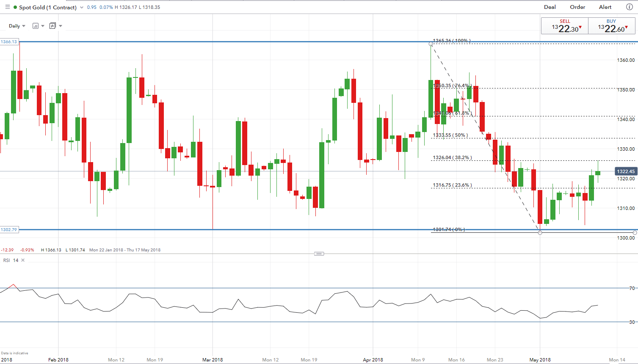This screenshot has height=364, width=638.
Task: Expand the Spot Gold instrument dropdown arrow
Action: [x=82, y=8]
